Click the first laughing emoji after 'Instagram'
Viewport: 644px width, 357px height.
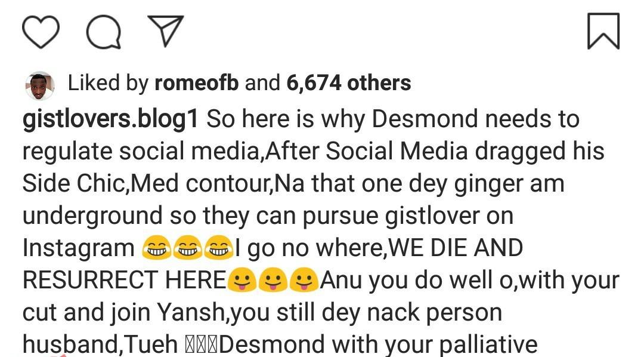click(156, 248)
